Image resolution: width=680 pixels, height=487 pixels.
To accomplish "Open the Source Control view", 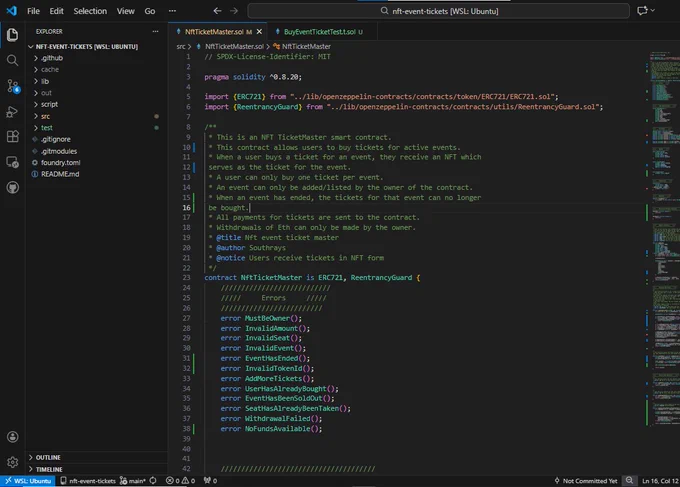I will coord(13,86).
